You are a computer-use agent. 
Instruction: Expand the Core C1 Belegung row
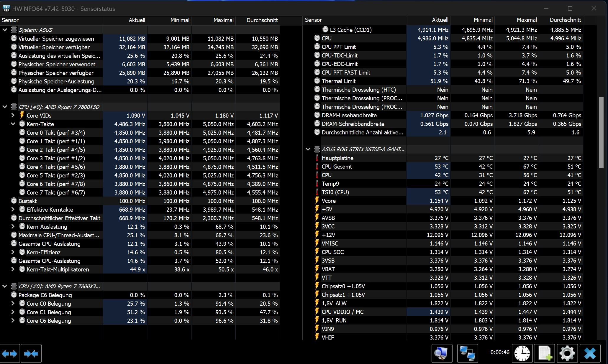coord(13,312)
